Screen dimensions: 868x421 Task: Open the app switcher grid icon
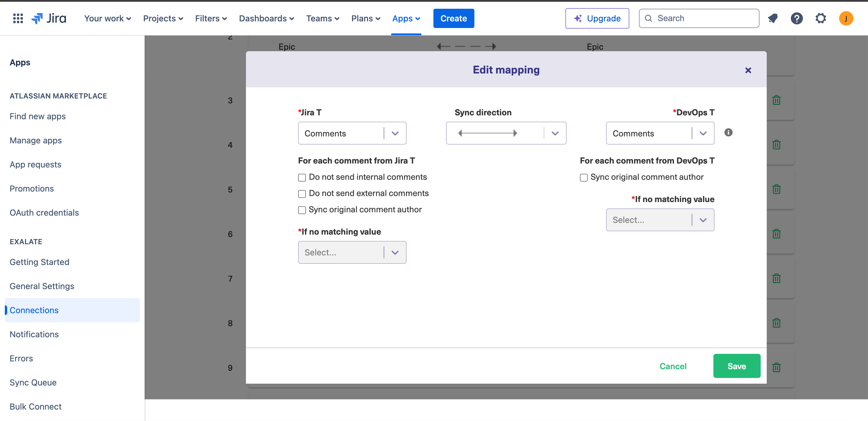tap(18, 18)
